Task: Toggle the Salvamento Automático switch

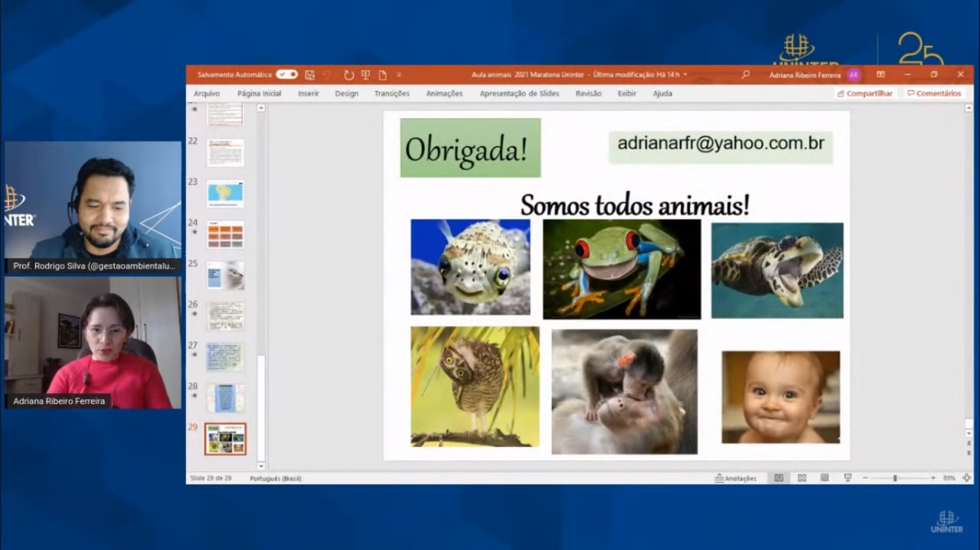Action: 286,75
